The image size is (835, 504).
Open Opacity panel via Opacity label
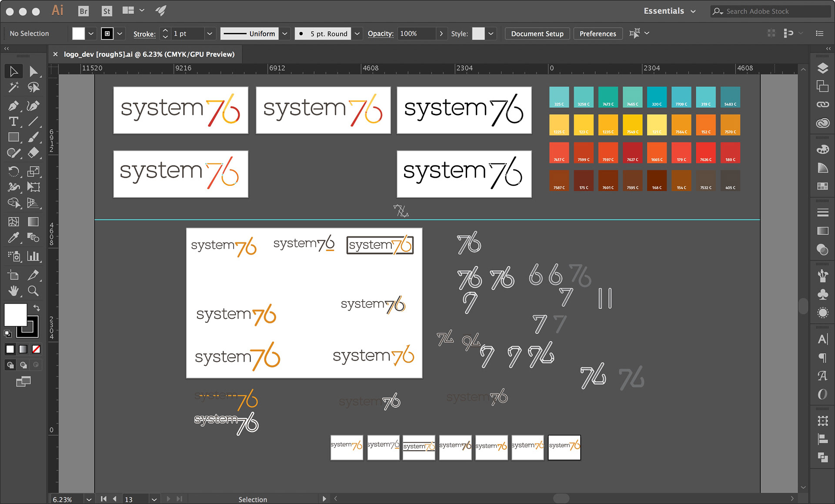381,33
